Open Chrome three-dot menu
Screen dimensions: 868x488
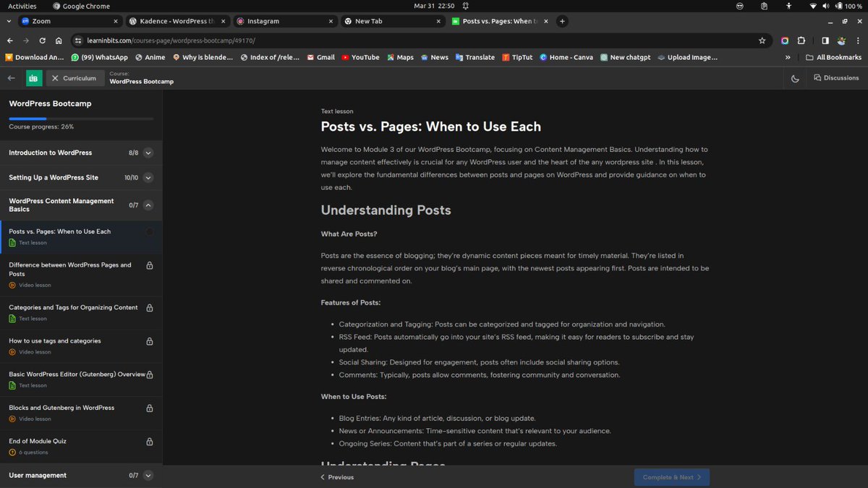point(858,41)
